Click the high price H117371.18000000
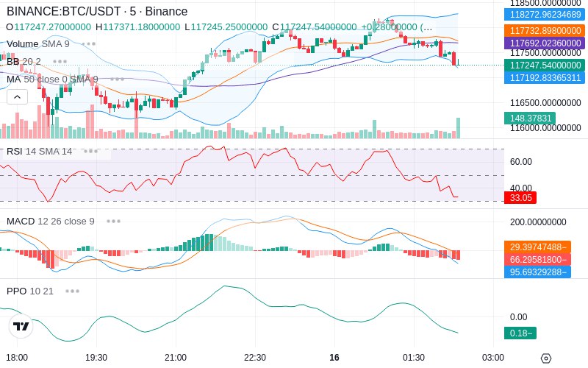The image size is (588, 368). tap(137, 27)
